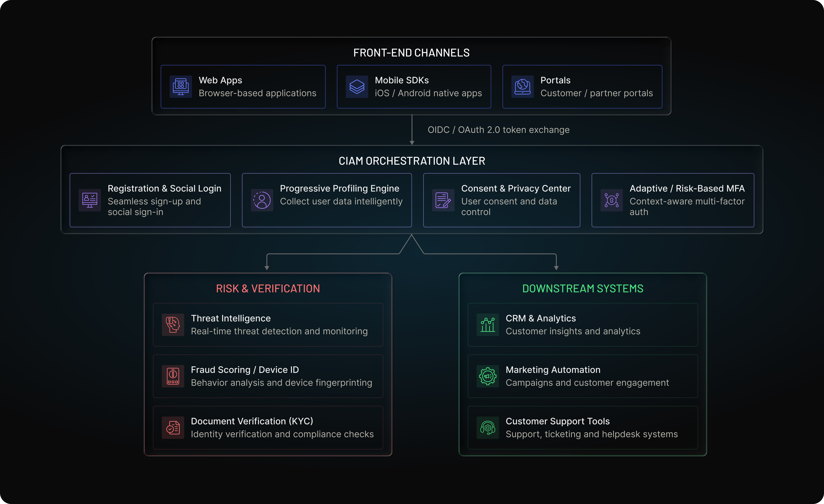
Task: Click 'Browser-based applications' description
Action: pos(257,93)
